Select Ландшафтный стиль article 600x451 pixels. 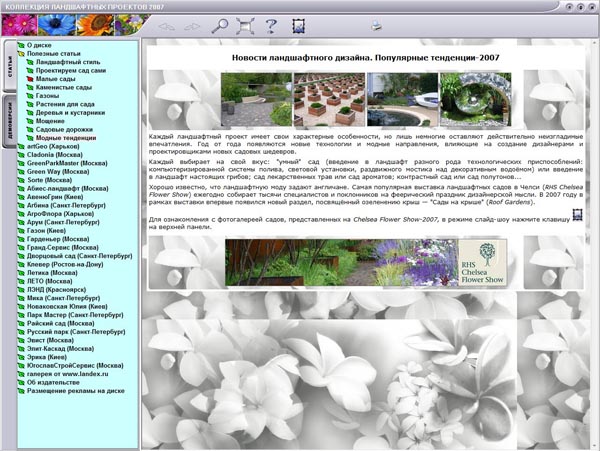(x=70, y=62)
